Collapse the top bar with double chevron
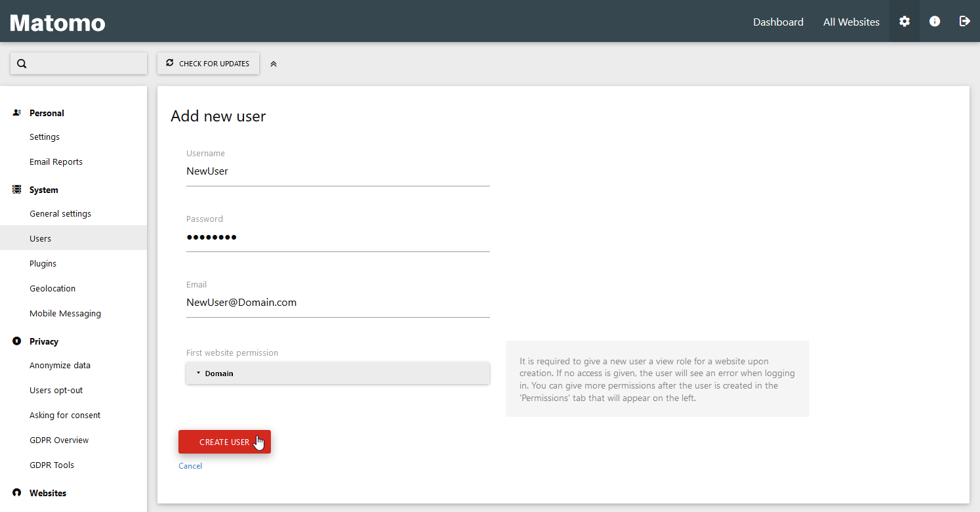Viewport: 980px width, 512px height. tap(274, 64)
